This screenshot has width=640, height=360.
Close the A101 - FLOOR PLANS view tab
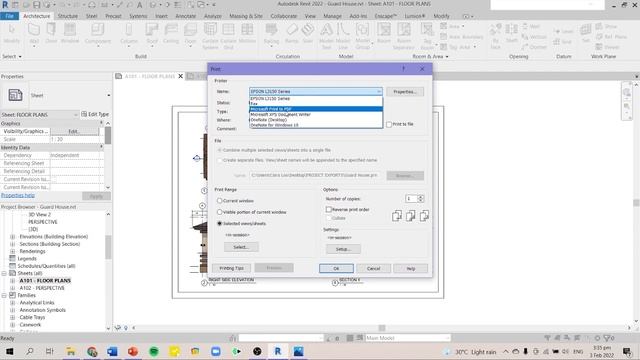(x=180, y=76)
